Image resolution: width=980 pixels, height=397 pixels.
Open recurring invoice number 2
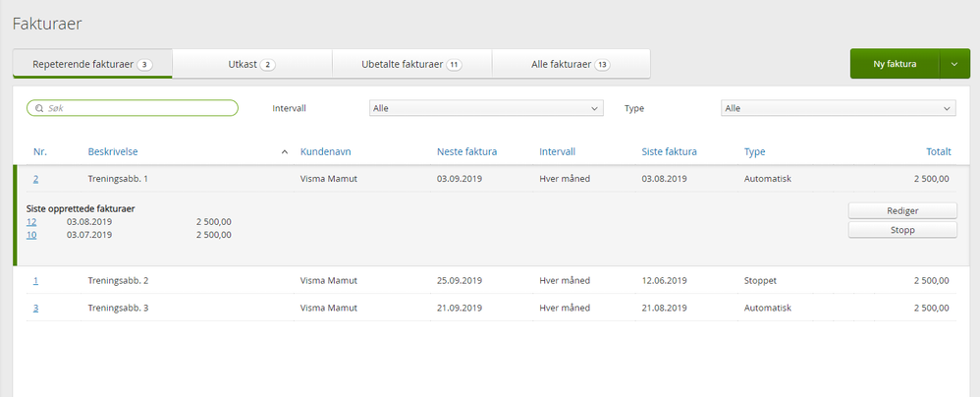pos(36,179)
